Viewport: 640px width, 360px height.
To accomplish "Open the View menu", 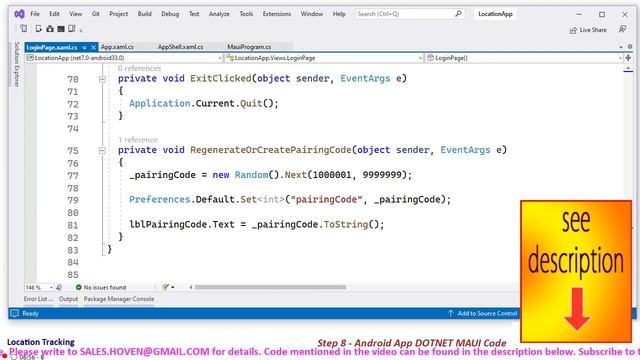I will click(76, 14).
